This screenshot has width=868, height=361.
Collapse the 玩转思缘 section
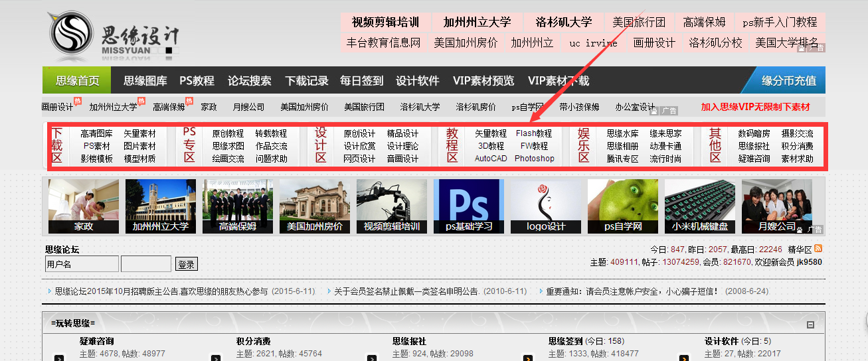pyautogui.click(x=810, y=325)
